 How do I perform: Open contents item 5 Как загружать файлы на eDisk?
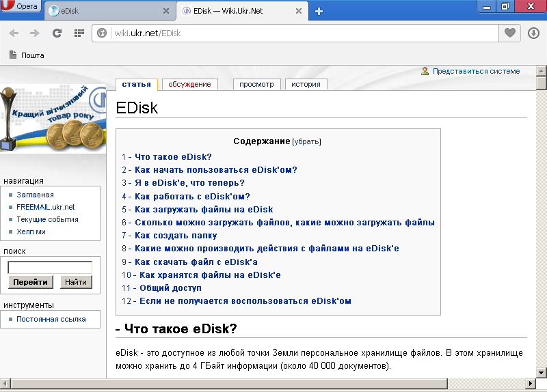point(198,210)
